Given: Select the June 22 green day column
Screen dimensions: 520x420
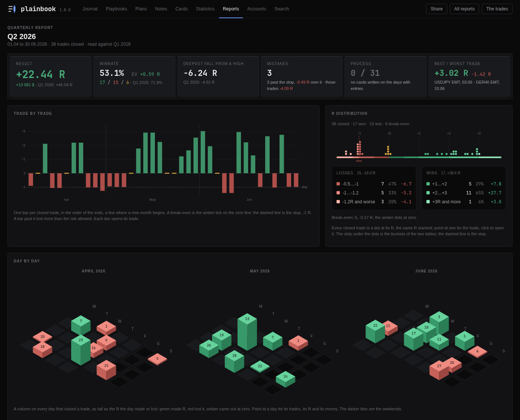Looking at the screenshot, I should click(376, 331).
